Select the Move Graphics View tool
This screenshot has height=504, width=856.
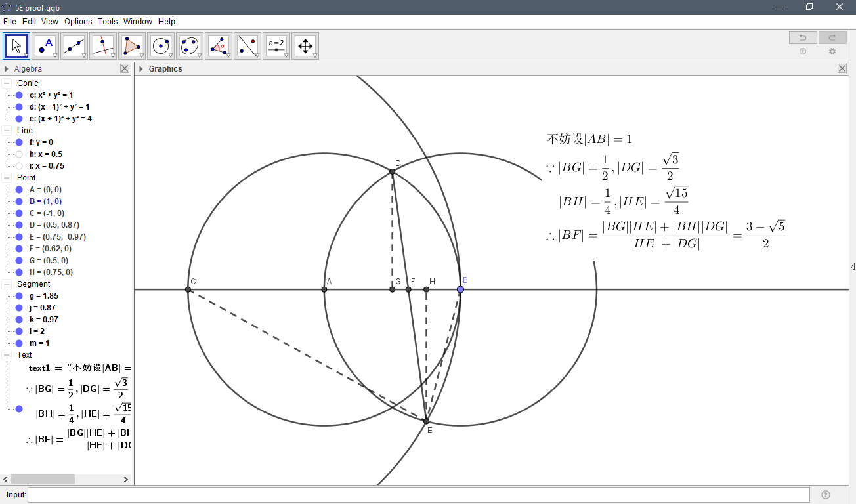click(305, 45)
